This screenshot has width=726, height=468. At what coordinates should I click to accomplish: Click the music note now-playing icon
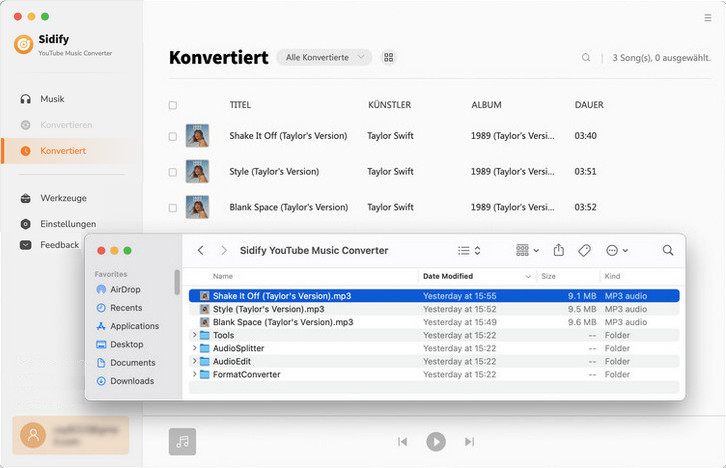click(x=182, y=442)
